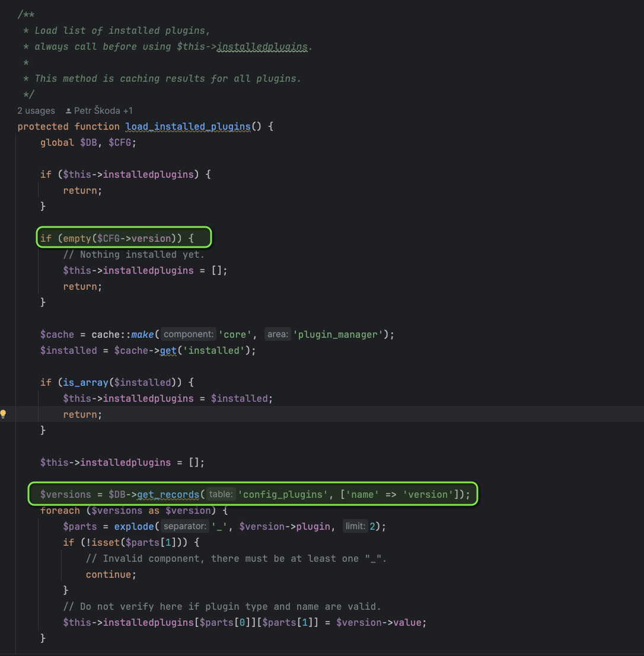The height and width of the screenshot is (656, 644).
Task: Click 'table:' parameter hint in get_records
Action: pyautogui.click(x=221, y=494)
